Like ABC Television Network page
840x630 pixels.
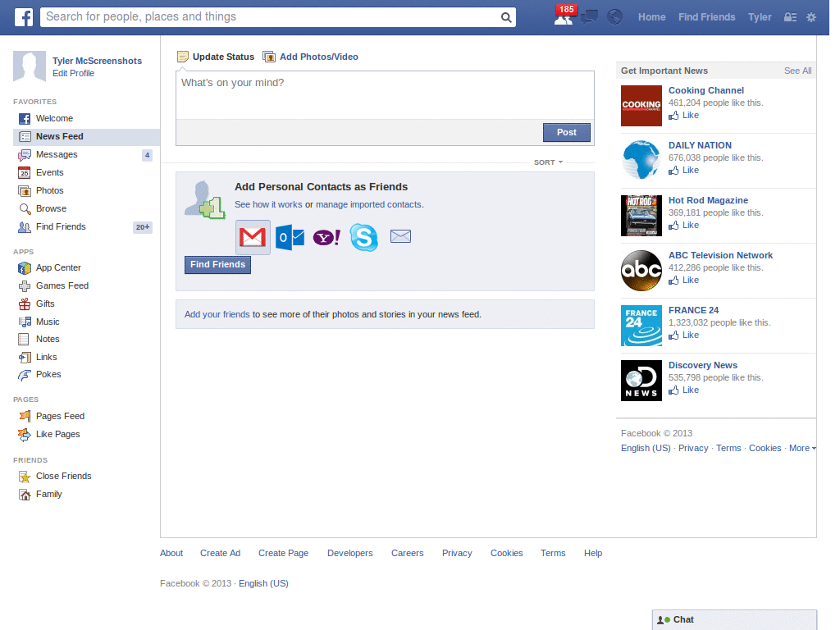click(683, 281)
